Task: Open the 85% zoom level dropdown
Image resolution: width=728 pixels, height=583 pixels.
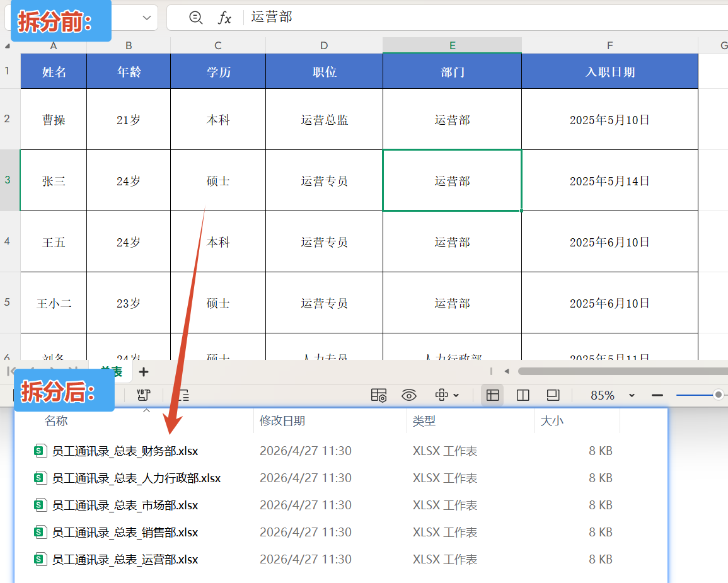Action: pyautogui.click(x=632, y=395)
